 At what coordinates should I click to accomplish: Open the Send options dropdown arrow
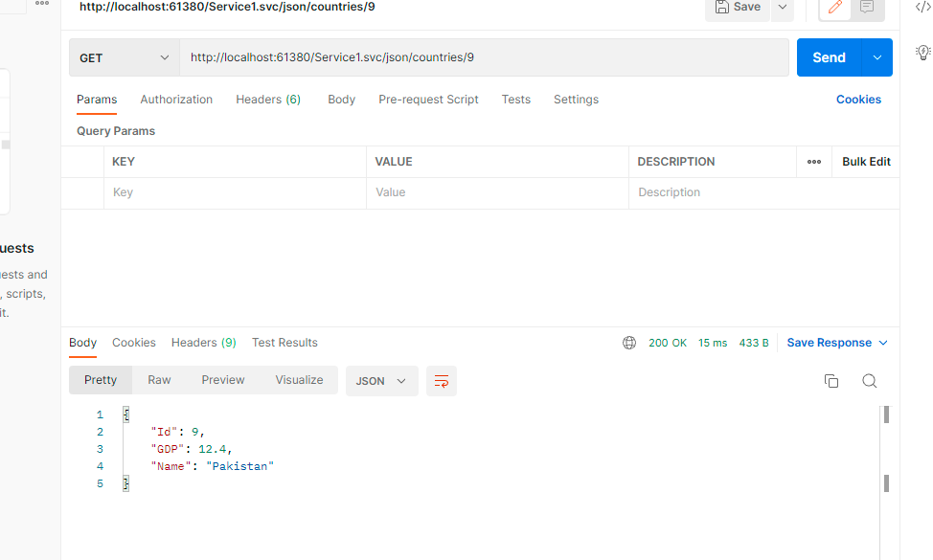point(877,57)
